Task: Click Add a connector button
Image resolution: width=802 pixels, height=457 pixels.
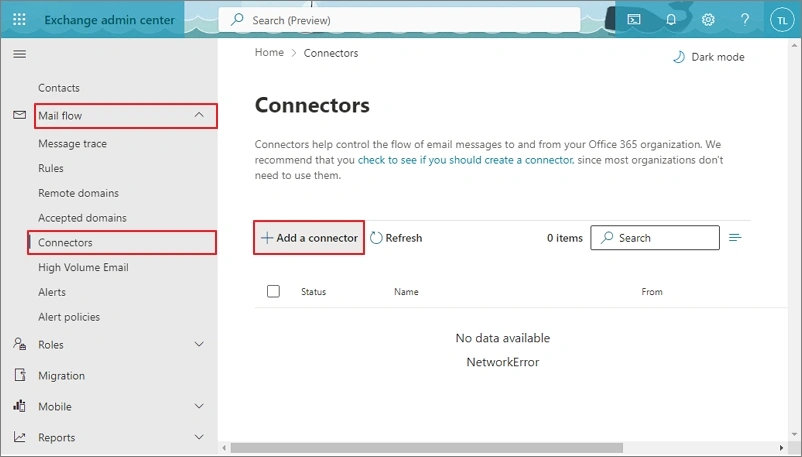Action: click(x=309, y=237)
